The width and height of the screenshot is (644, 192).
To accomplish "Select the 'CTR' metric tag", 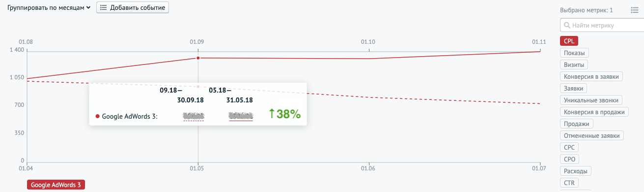I will tap(569, 183).
